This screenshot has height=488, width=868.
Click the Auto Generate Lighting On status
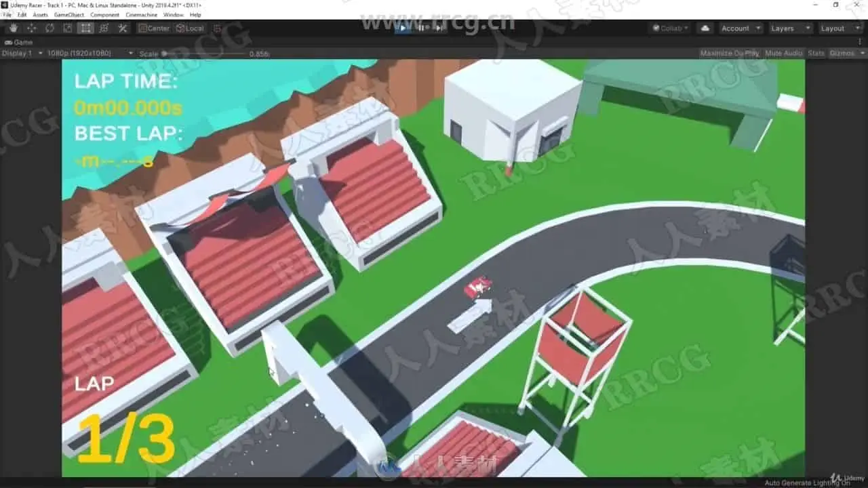coord(807,483)
